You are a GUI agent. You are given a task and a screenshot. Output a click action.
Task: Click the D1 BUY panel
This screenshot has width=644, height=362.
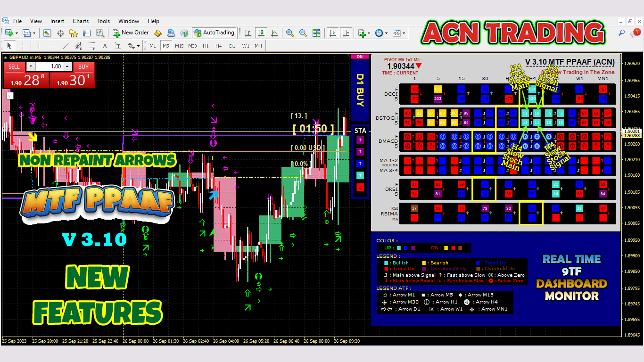pyautogui.click(x=360, y=90)
